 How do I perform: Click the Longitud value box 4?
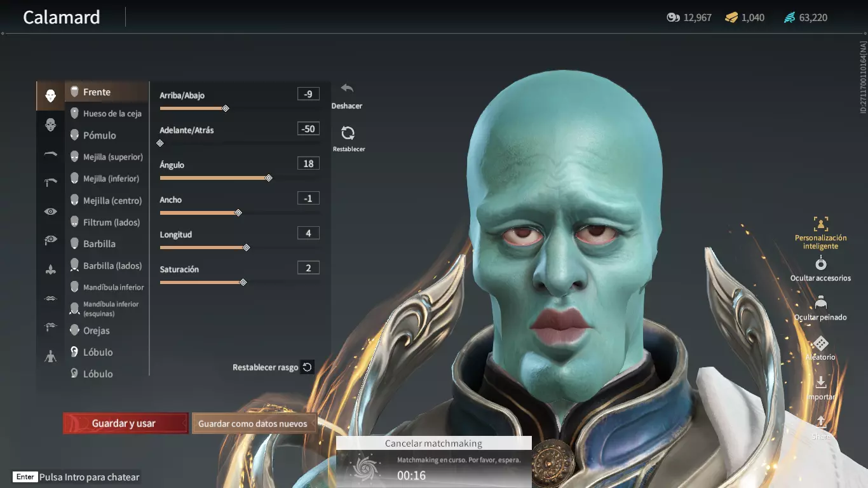(x=308, y=233)
